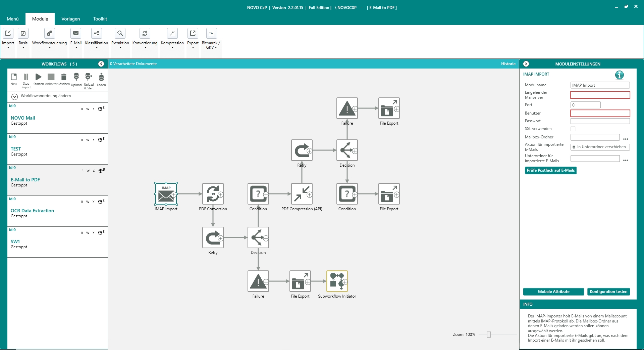This screenshot has height=350, width=644.
Task: Toggle the SSL verwenden checkbox
Action: 573,129
